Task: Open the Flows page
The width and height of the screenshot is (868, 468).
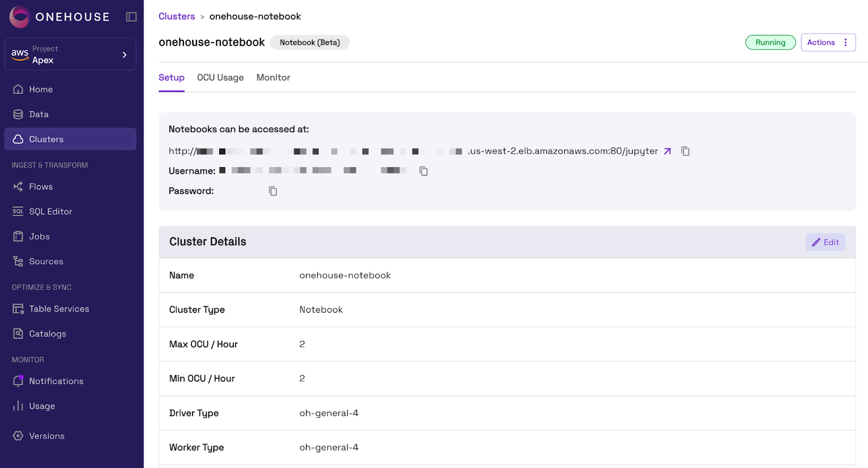Action: (x=41, y=186)
